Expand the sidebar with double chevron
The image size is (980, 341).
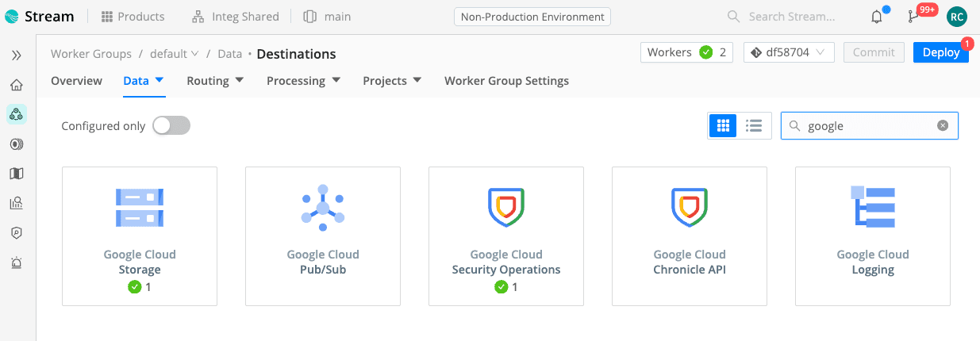pyautogui.click(x=17, y=55)
